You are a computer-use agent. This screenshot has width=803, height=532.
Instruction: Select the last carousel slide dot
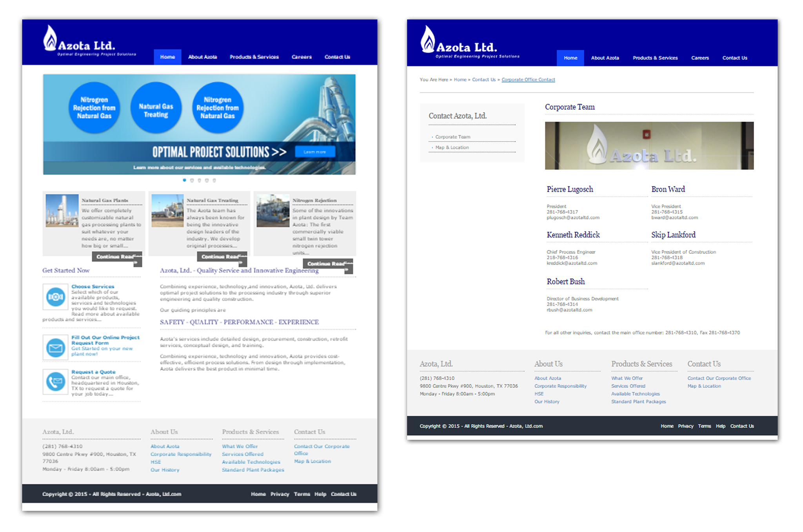click(x=214, y=180)
